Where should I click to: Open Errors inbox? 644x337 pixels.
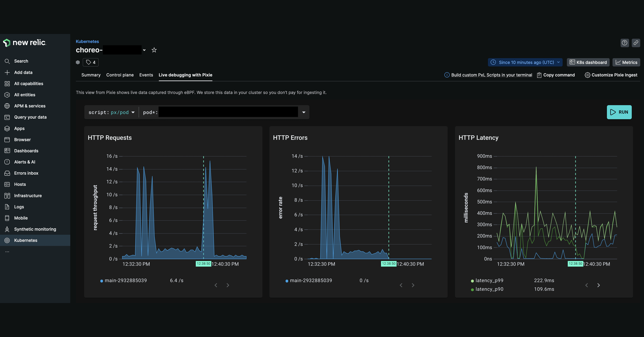[x=26, y=173]
